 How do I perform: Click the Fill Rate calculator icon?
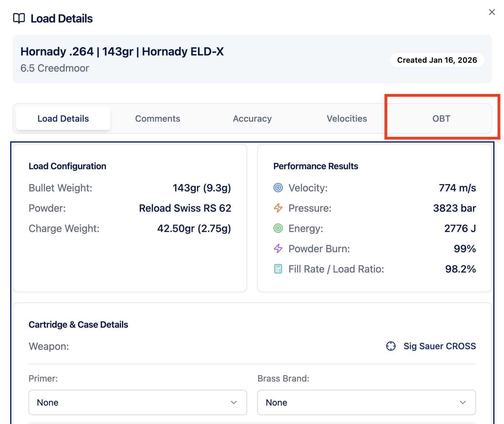click(278, 269)
